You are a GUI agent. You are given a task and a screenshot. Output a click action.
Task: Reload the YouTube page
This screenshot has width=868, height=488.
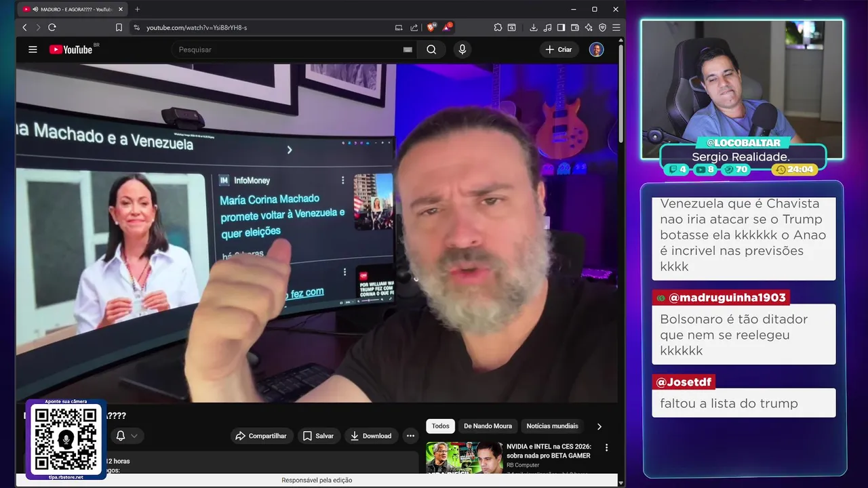(x=52, y=27)
